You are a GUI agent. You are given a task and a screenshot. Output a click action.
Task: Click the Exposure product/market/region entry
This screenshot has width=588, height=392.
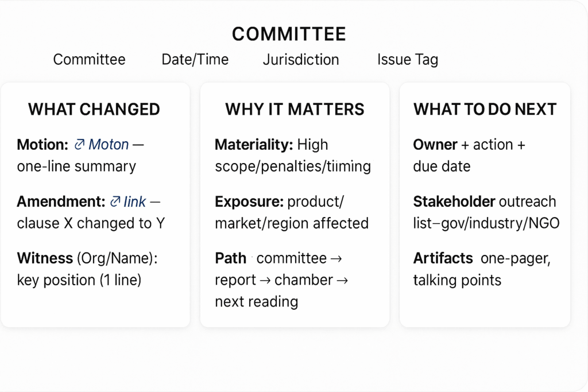pyautogui.click(x=292, y=212)
